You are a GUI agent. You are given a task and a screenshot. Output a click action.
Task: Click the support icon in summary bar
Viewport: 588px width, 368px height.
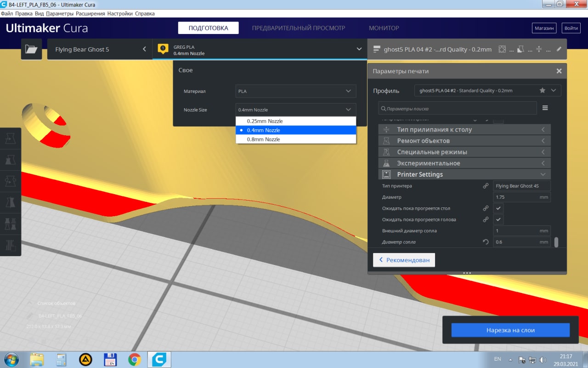click(521, 49)
